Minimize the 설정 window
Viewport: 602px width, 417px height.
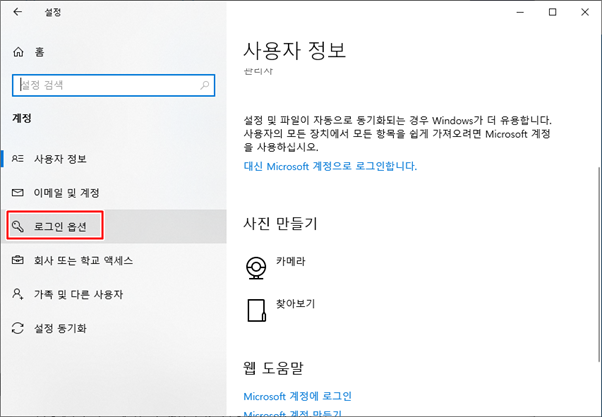click(x=520, y=12)
